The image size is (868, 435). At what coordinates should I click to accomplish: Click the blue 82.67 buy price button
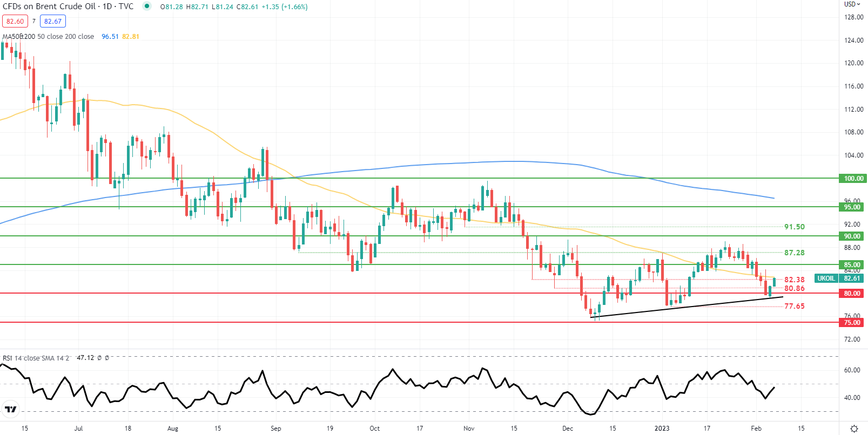coord(53,21)
